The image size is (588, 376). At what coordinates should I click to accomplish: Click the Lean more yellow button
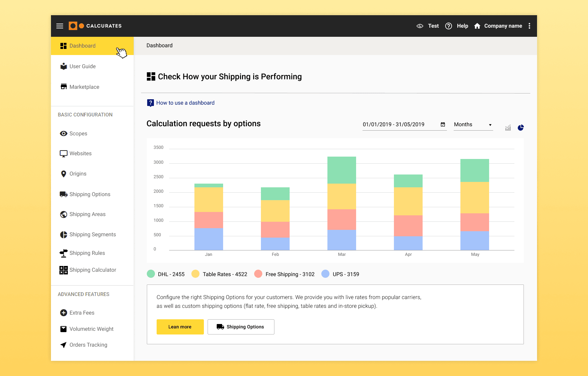click(180, 327)
